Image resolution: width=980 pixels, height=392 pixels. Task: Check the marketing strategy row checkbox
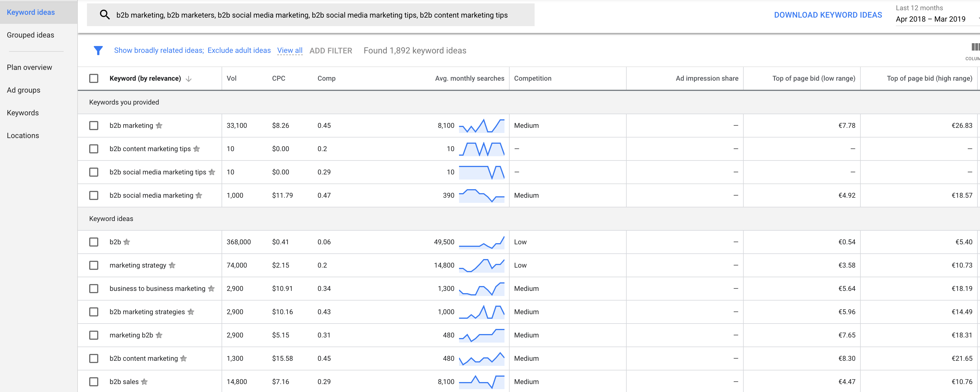coord(93,265)
